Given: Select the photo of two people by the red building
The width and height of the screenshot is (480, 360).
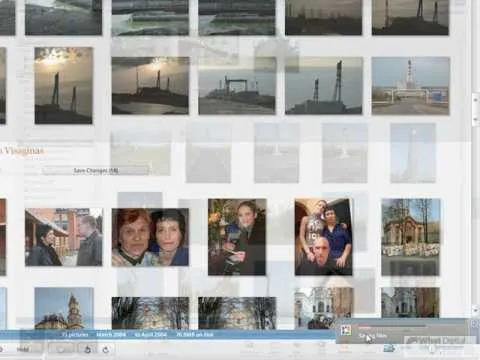Looking at the screenshot, I should 64,237.
